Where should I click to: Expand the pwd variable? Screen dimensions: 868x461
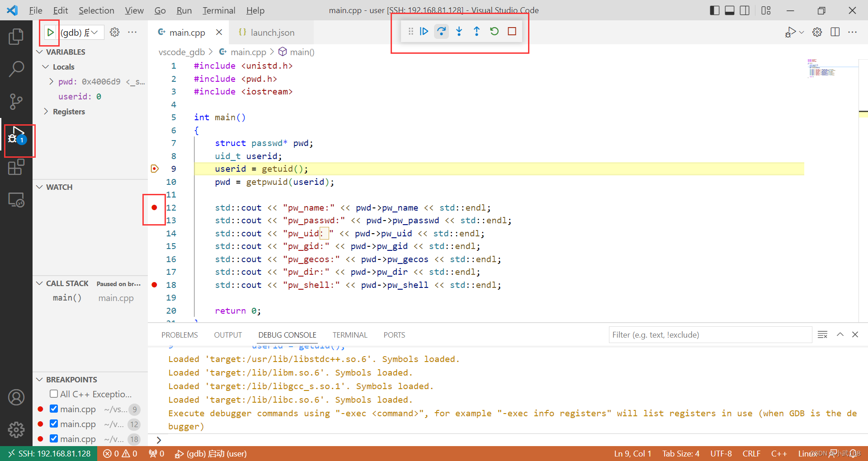click(x=51, y=82)
